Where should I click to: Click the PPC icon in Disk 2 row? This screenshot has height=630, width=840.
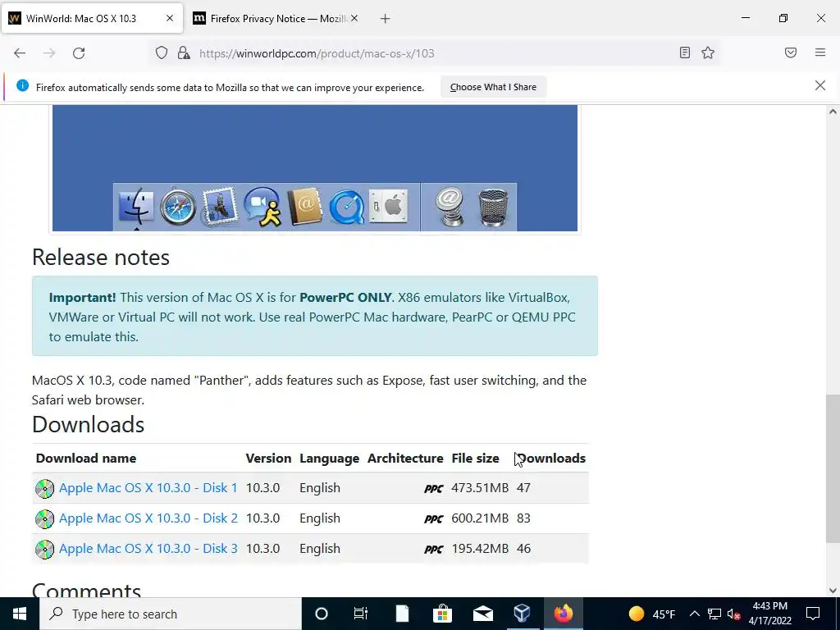pyautogui.click(x=433, y=519)
